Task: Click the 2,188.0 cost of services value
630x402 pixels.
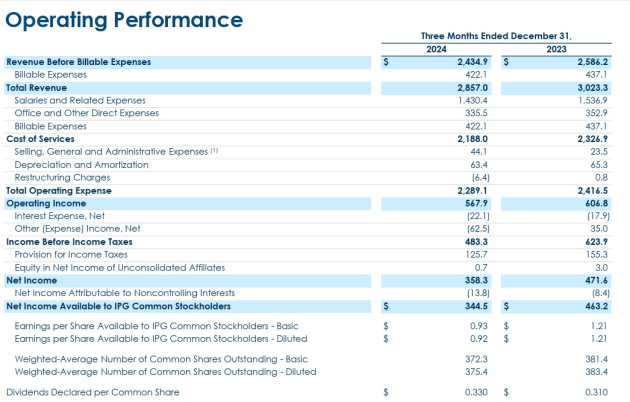Action: click(472, 139)
